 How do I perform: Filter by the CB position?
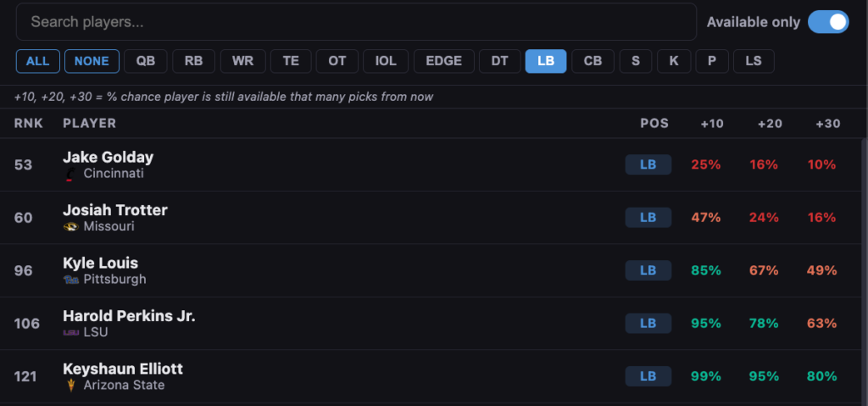(593, 61)
